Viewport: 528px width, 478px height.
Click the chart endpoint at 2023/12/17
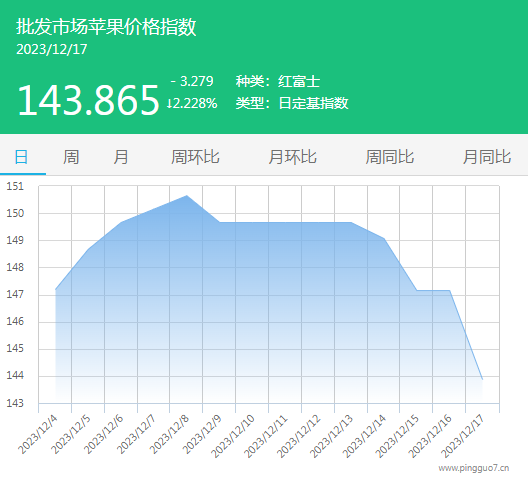[x=483, y=379]
